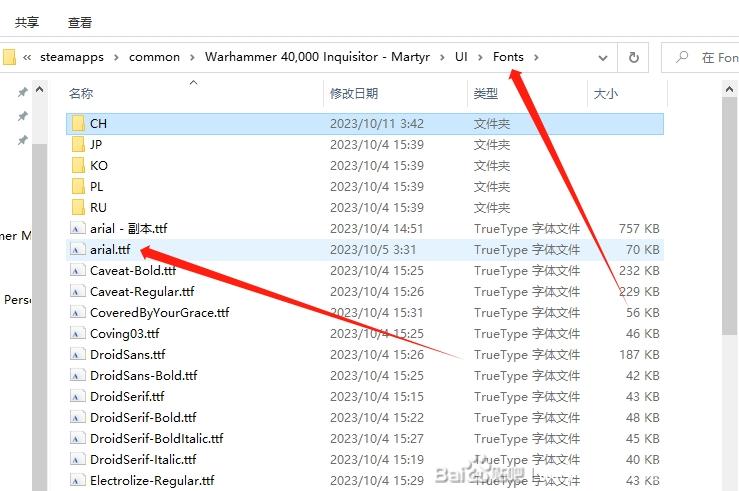Expand the chevron after common
The image size is (739, 491).
[x=192, y=57]
